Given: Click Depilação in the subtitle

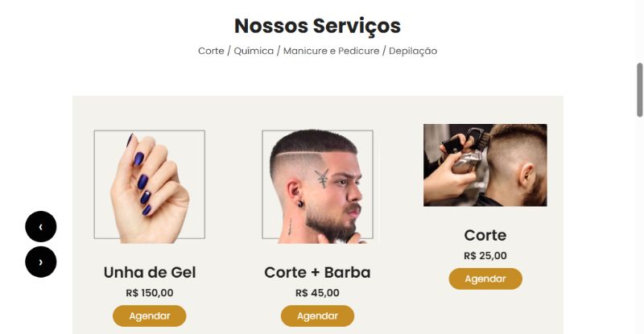Looking at the screenshot, I should (413, 51).
